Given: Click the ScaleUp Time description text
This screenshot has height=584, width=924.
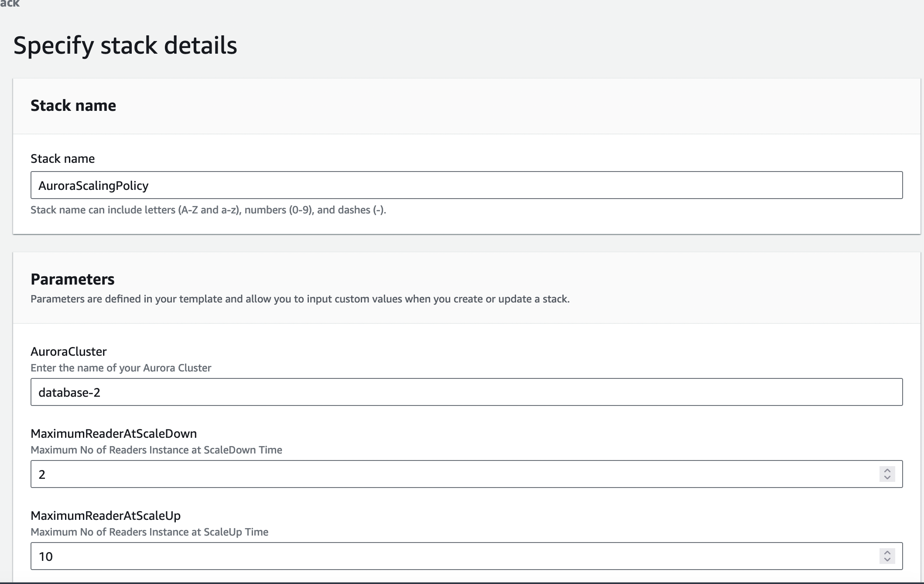Looking at the screenshot, I should coord(149,532).
